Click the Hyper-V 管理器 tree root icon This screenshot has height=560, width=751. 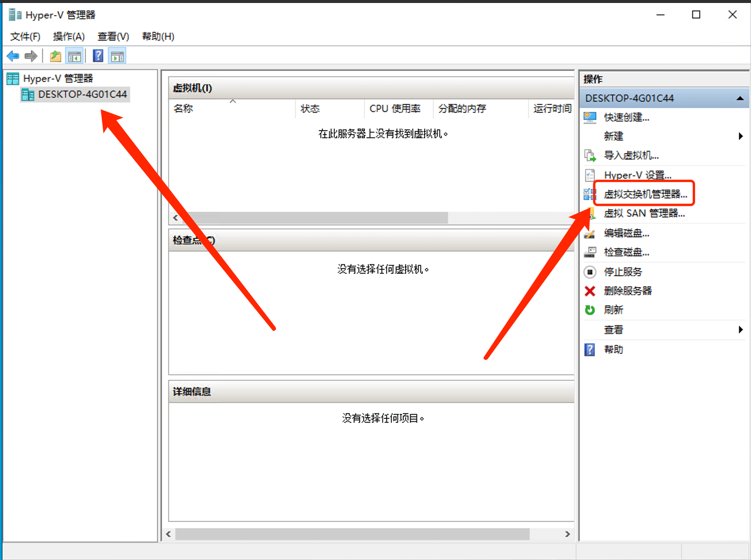tap(13, 79)
